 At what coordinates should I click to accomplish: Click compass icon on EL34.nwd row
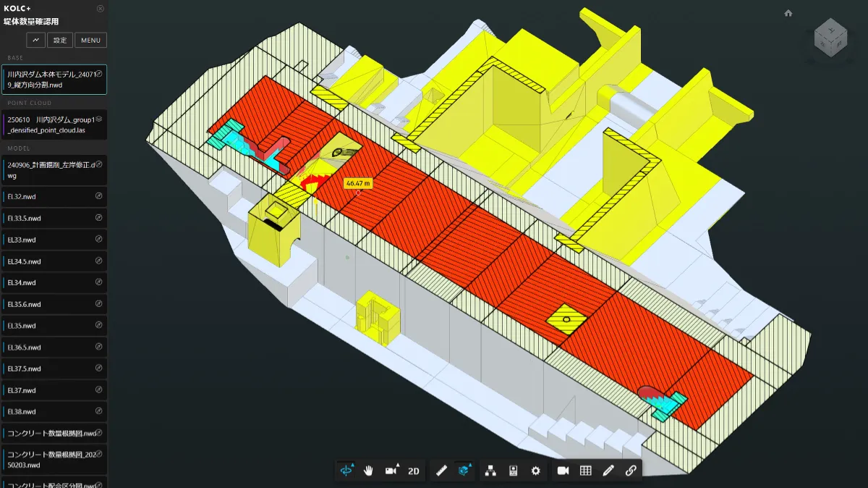click(99, 282)
